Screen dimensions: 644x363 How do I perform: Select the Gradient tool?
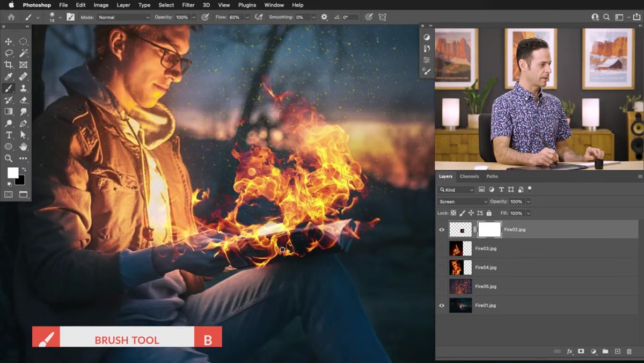pyautogui.click(x=9, y=112)
